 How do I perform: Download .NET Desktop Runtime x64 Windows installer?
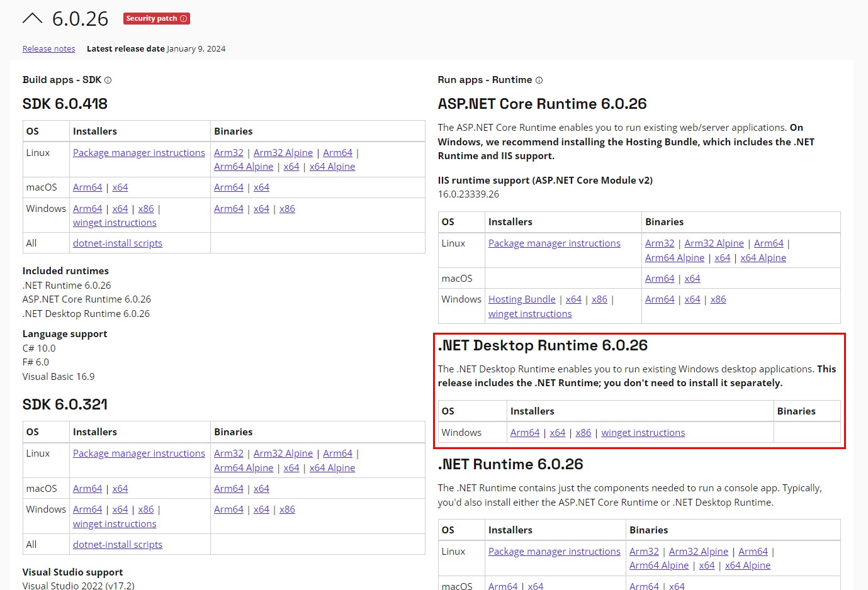(x=557, y=433)
